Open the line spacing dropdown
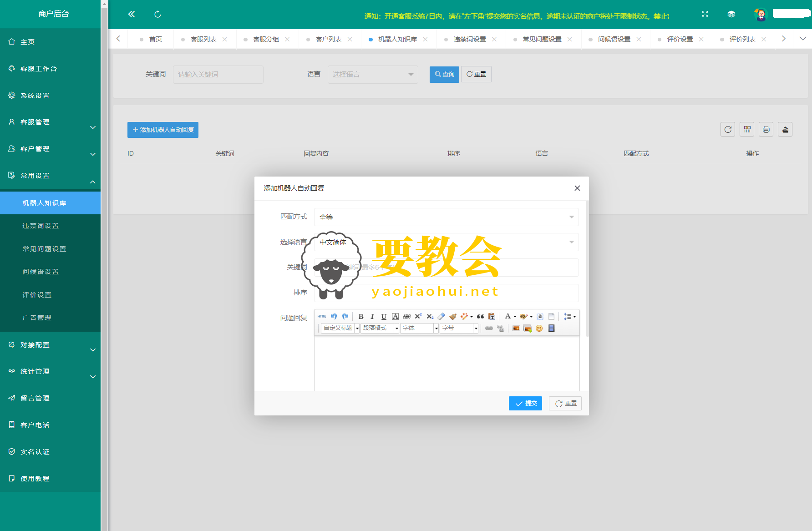812x531 pixels. 570,316
